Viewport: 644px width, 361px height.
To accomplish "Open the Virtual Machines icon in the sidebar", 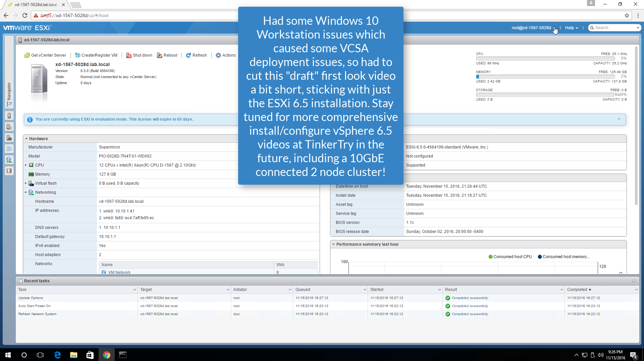I will pyautogui.click(x=9, y=149).
